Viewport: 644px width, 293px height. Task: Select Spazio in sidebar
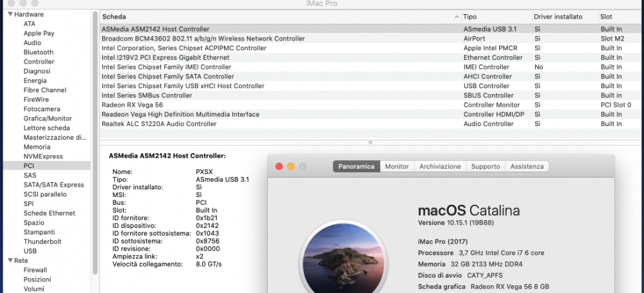[x=33, y=222]
